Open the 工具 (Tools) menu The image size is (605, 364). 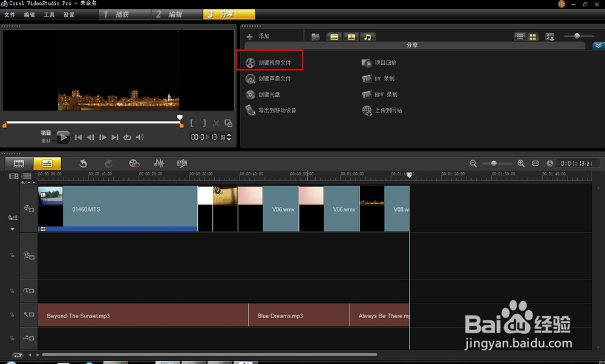49,15
